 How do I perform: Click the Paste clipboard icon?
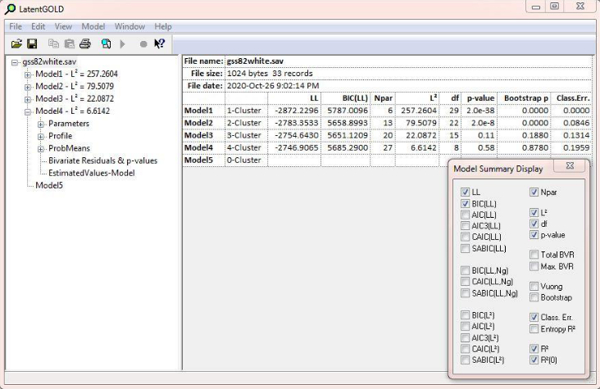(x=69, y=44)
